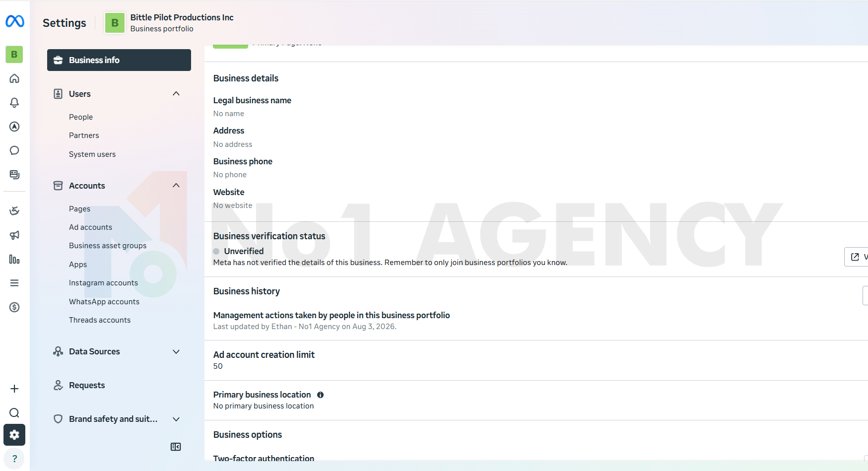
Task: Click the Unverified status label
Action: (x=244, y=251)
